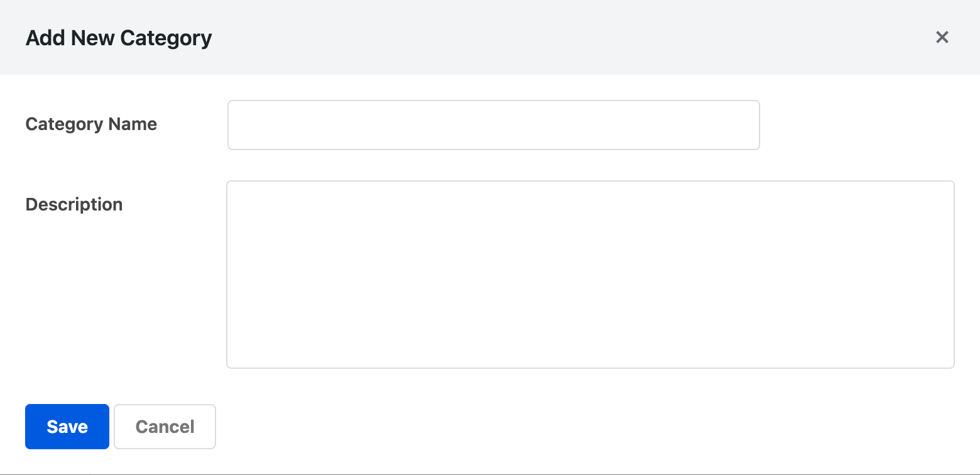980x475 pixels.
Task: Place cursor in the Description textarea
Action: coord(590,273)
